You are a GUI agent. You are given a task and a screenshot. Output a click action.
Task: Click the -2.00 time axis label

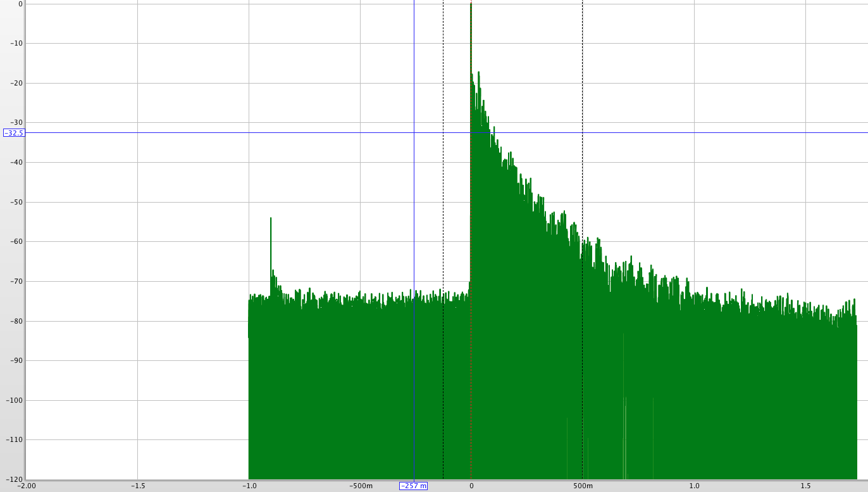point(27,486)
